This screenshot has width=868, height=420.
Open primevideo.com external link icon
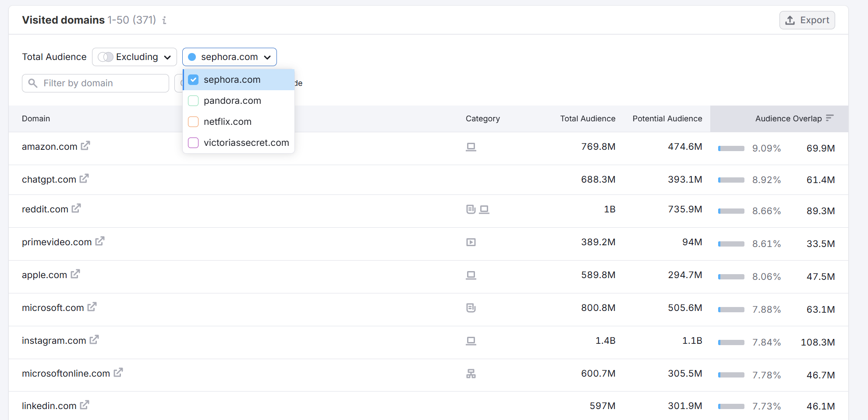(100, 241)
